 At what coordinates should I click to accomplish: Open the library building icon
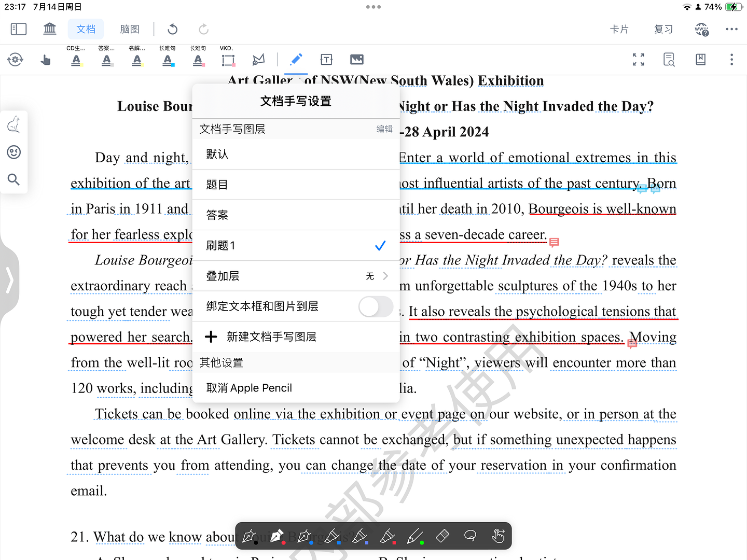click(50, 29)
